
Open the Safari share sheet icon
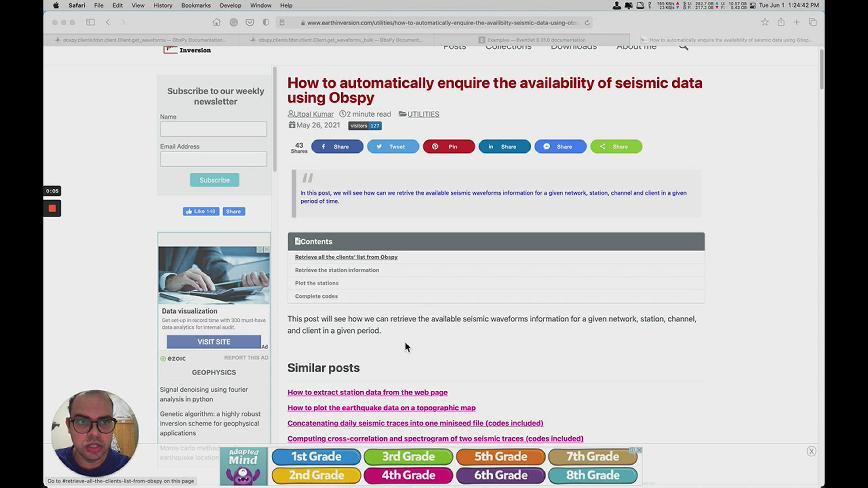781,22
